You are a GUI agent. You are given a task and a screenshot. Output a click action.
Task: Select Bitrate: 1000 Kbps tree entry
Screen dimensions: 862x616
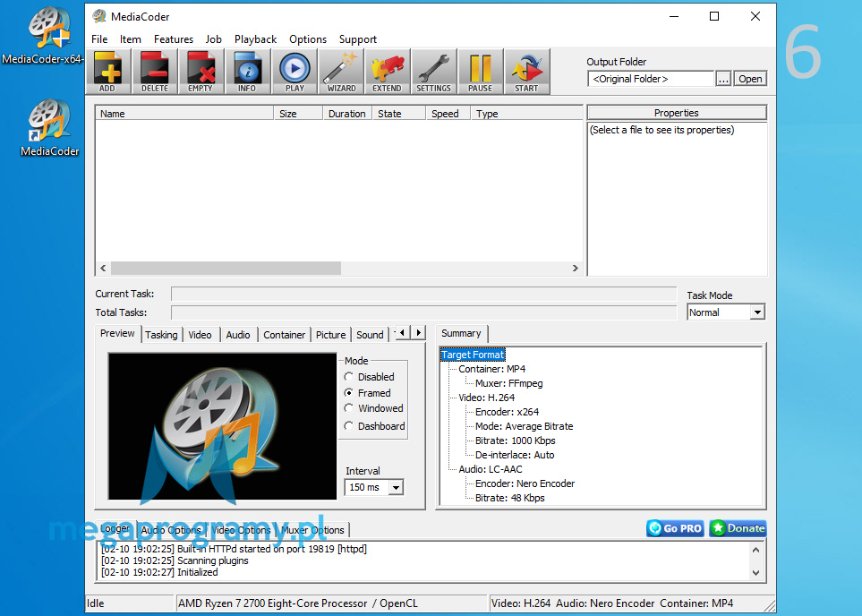click(x=515, y=441)
